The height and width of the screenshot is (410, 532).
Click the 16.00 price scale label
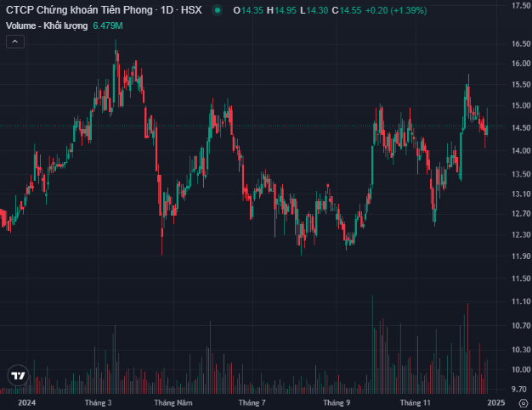(521, 64)
